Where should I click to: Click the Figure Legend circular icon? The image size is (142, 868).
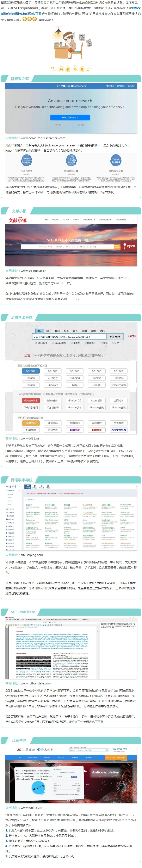tap(116, 161)
